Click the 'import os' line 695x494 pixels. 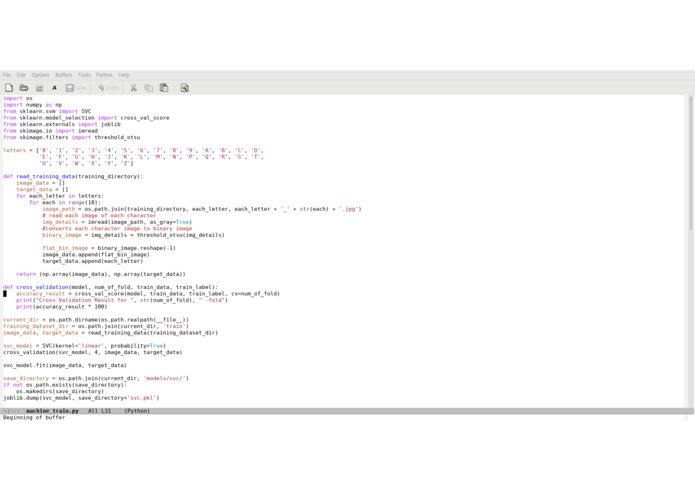point(18,98)
